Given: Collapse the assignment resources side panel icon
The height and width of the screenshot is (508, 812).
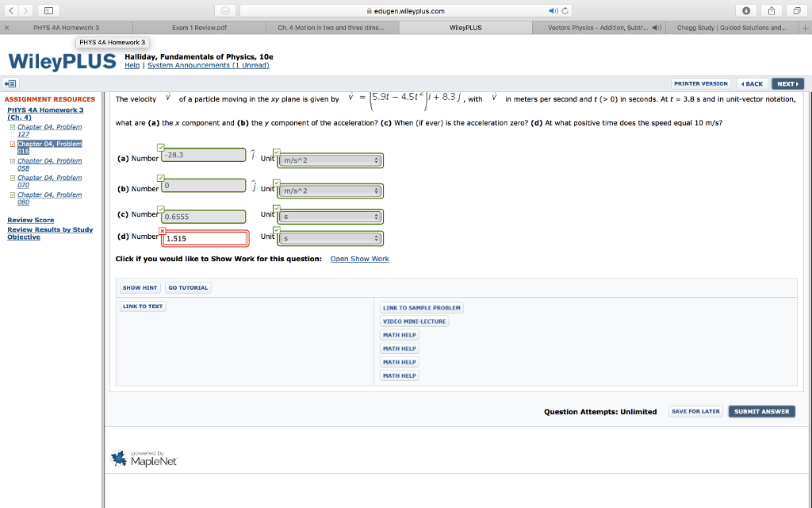Looking at the screenshot, I should point(10,83).
